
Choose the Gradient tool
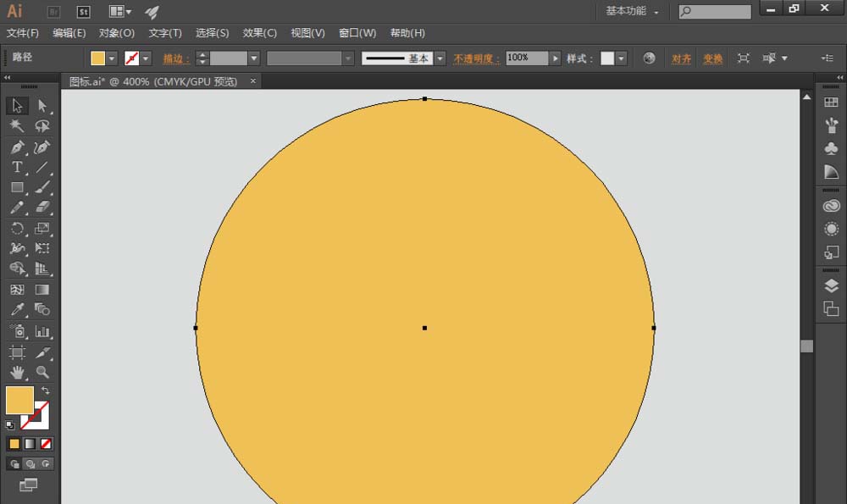click(42, 290)
